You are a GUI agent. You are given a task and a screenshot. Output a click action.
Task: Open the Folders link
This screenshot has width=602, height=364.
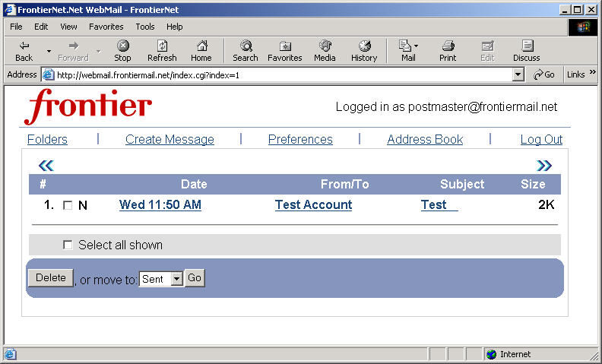pos(47,139)
